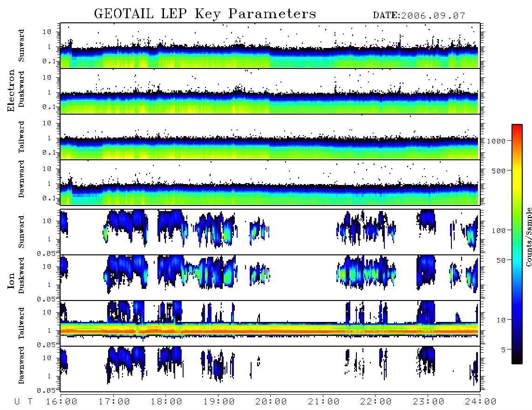
Task: Click the Ion Sunward spectrogram panel
Action: pyautogui.click(x=270, y=232)
